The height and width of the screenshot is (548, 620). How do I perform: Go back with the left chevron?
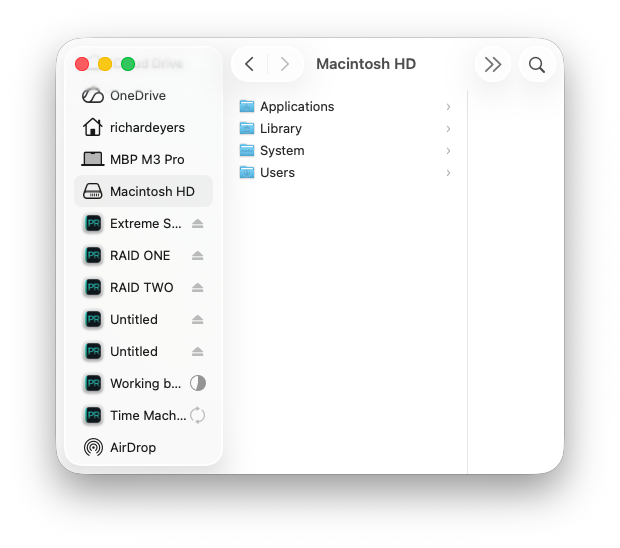coord(250,64)
